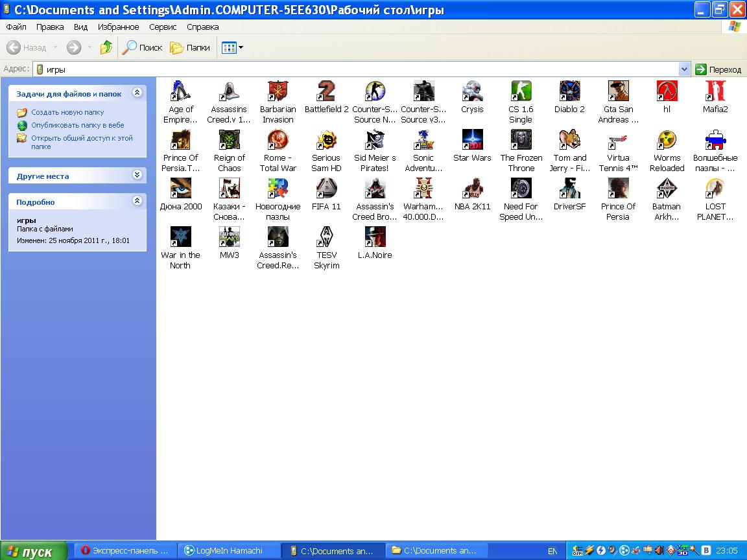Screen dimensions: 747x560
Task: Select The Frozen Throne shortcut
Action: [521, 139]
